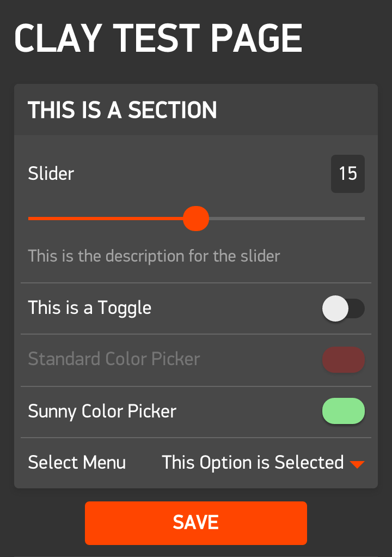Click the dark red Standard Color Picker swatch
This screenshot has height=557, width=392.
[343, 360]
